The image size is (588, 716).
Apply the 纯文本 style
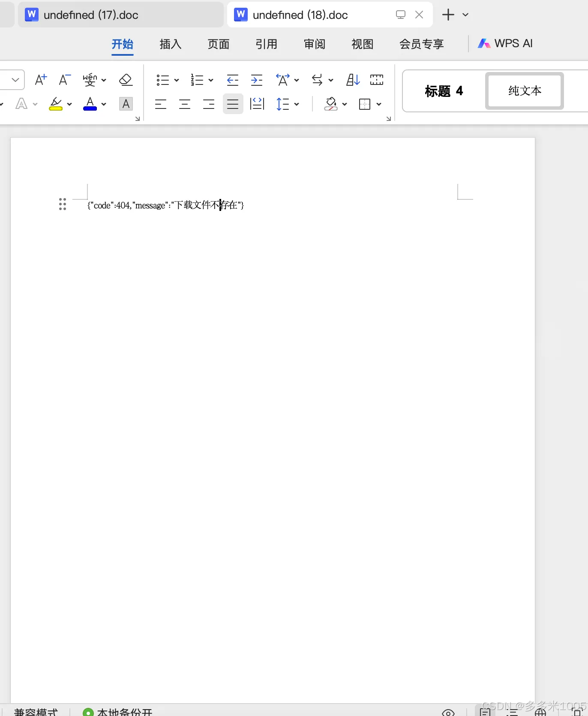click(525, 91)
